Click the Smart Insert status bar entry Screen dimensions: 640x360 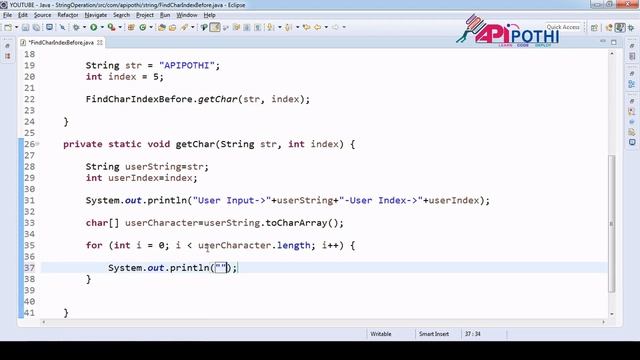coord(433,334)
